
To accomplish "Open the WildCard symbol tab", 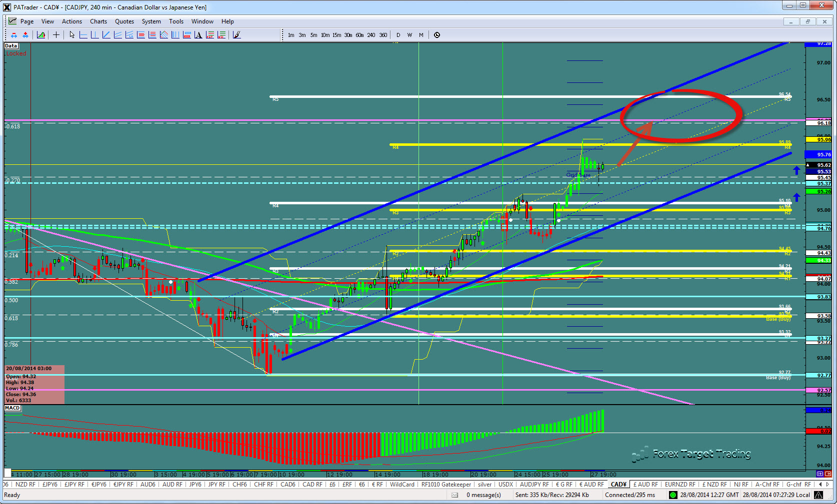I will click(402, 484).
